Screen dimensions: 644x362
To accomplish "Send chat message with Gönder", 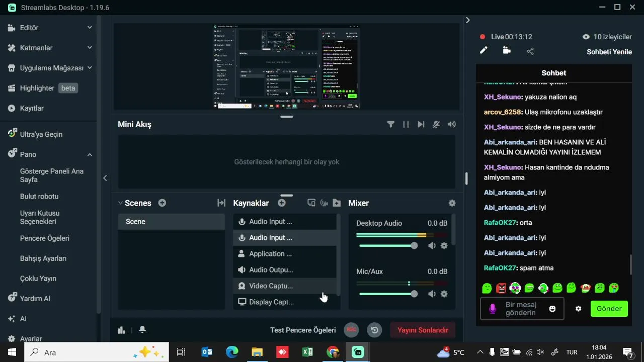I will click(609, 309).
